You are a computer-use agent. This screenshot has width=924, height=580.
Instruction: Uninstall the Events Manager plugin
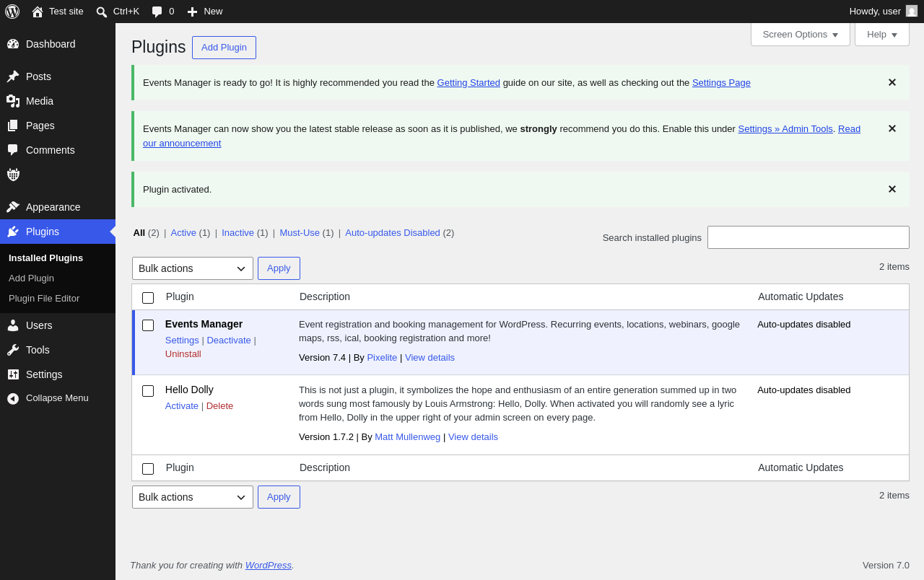click(x=183, y=354)
